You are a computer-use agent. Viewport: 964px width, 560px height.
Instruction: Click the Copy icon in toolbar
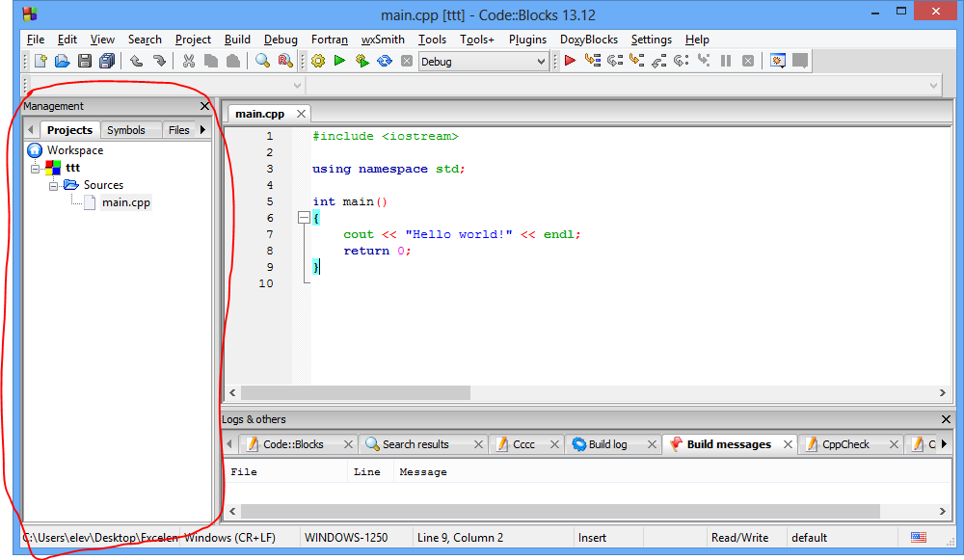[211, 61]
